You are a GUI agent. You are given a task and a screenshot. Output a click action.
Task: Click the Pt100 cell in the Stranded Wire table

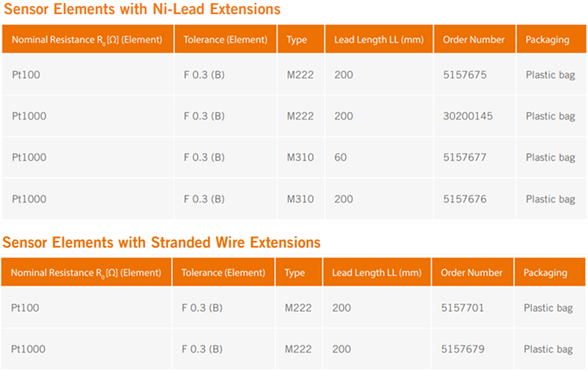(x=25, y=307)
